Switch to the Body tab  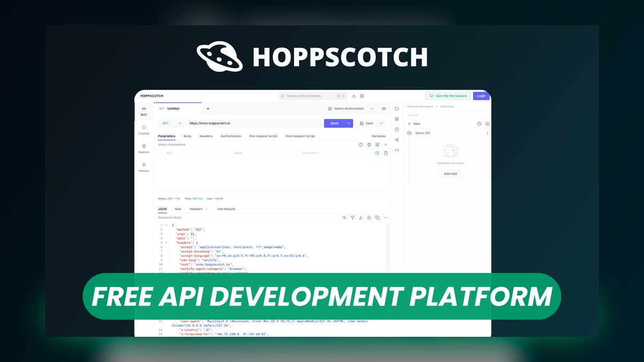pyautogui.click(x=187, y=136)
